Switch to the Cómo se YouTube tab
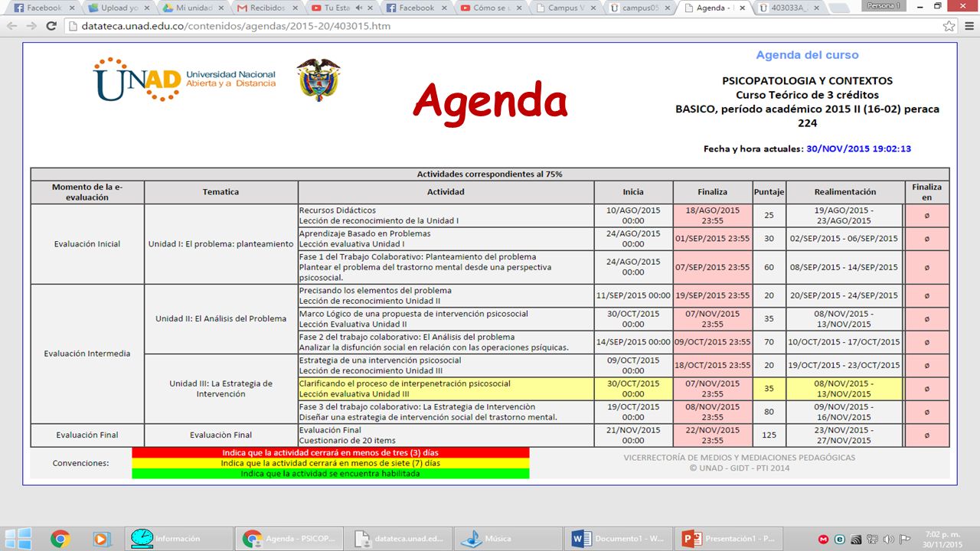Viewport: 980px width, 551px height. [x=489, y=8]
